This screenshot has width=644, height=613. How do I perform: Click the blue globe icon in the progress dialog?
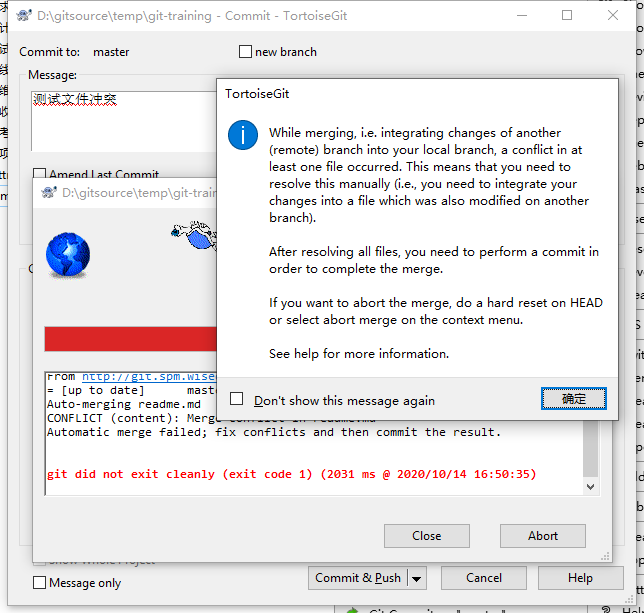68,255
